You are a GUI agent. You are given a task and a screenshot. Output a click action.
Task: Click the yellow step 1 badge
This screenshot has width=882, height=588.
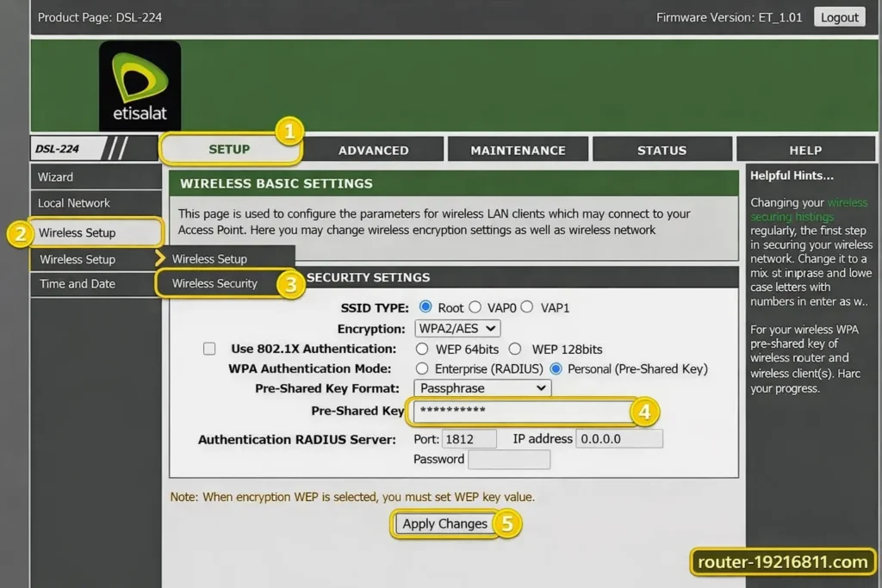tap(289, 131)
